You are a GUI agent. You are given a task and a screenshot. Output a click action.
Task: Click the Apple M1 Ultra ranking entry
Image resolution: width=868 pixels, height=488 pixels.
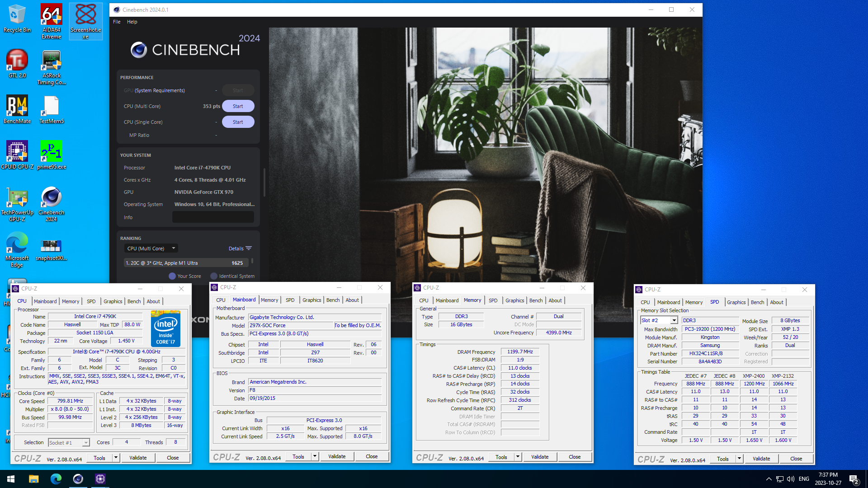[185, 263]
